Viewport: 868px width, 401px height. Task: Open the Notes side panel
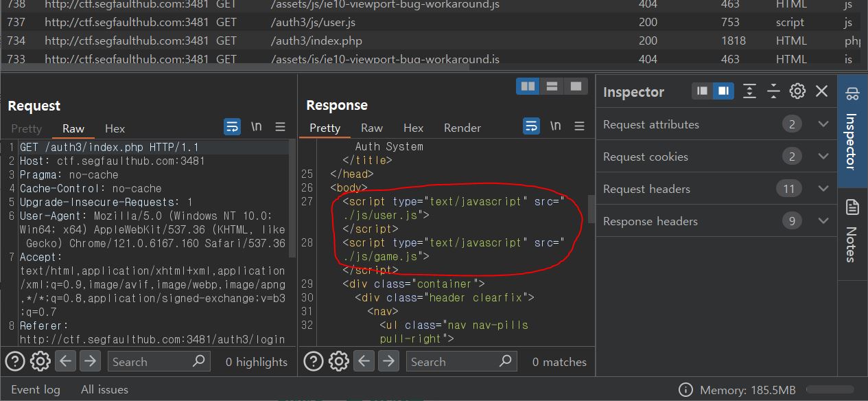coord(852,233)
